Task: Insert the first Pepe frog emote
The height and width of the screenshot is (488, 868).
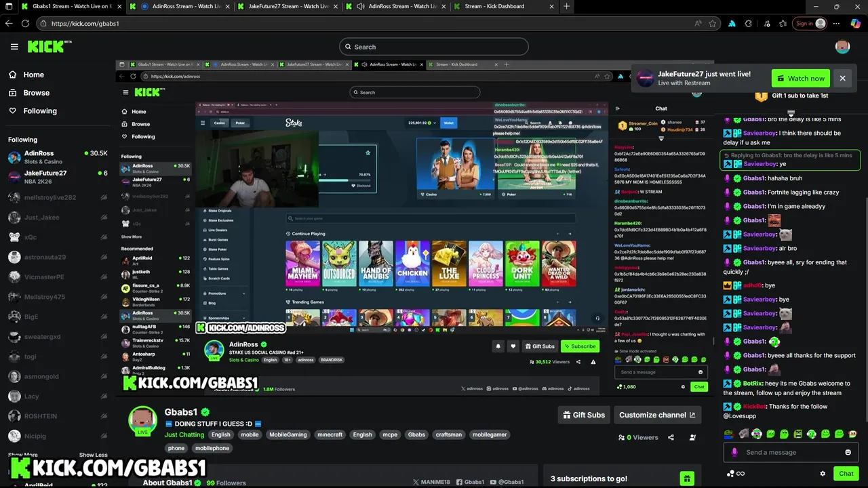Action: pyautogui.click(x=728, y=434)
